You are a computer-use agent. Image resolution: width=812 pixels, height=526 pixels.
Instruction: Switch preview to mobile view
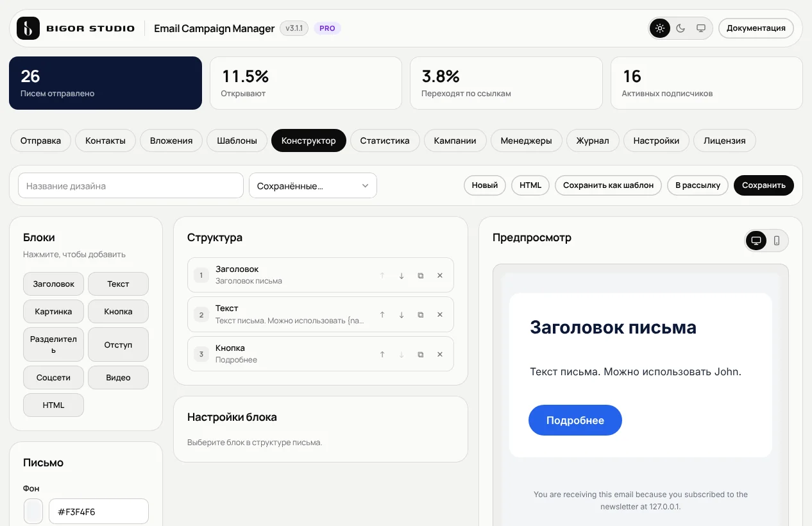pyautogui.click(x=777, y=241)
